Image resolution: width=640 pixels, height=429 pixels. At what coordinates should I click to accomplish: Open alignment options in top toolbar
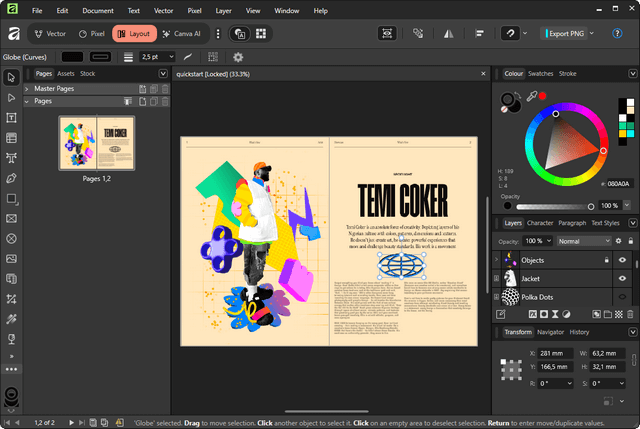tap(480, 34)
